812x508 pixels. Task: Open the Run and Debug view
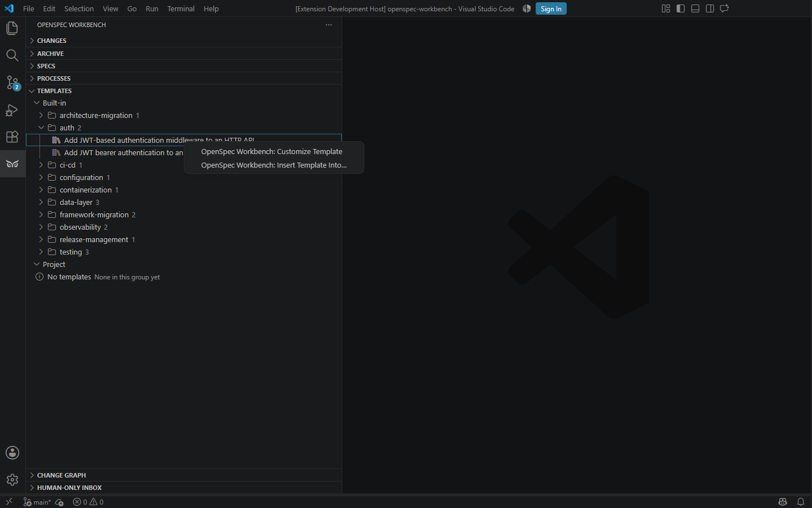(12, 110)
